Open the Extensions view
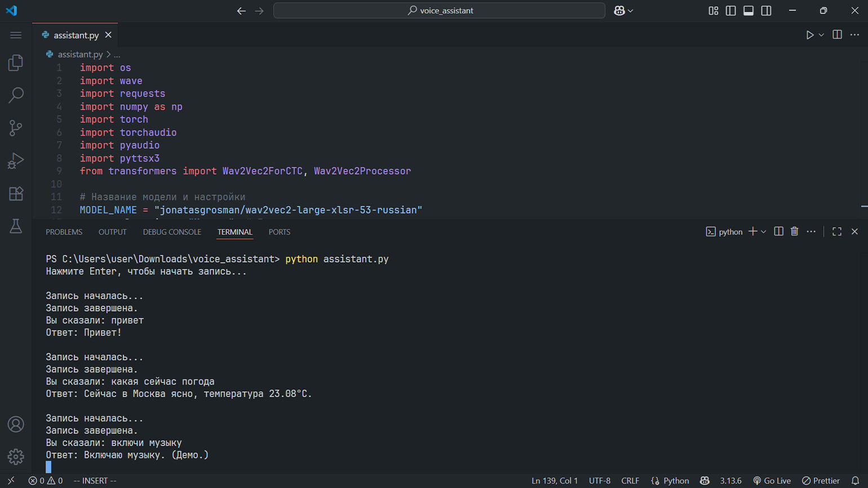The width and height of the screenshot is (868, 488). 16,193
